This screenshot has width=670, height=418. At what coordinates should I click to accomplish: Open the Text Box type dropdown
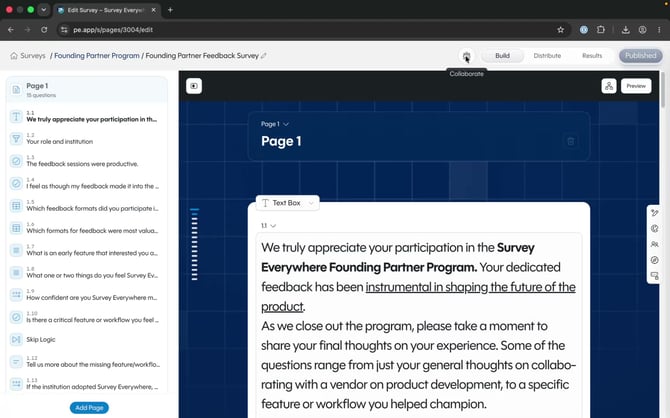click(x=288, y=203)
